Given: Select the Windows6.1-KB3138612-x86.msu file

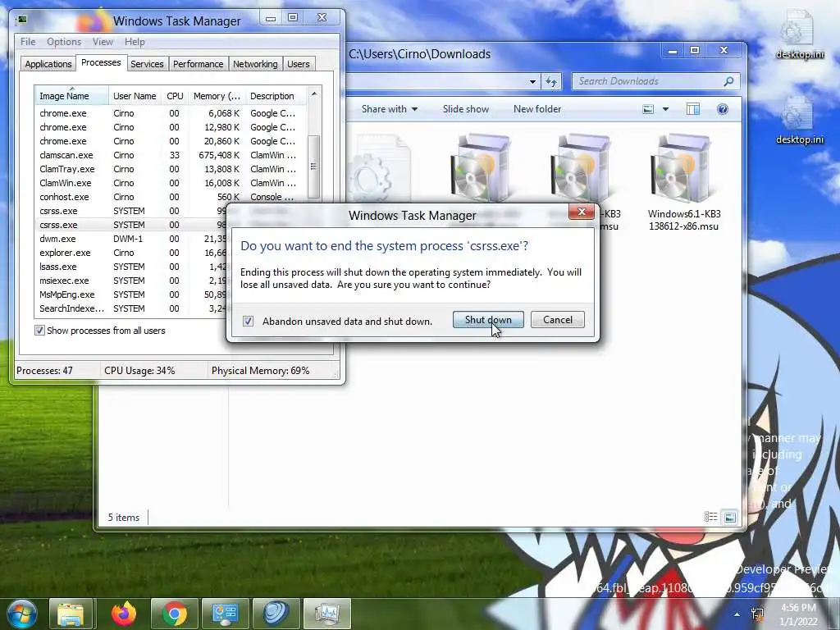Looking at the screenshot, I should [x=683, y=182].
